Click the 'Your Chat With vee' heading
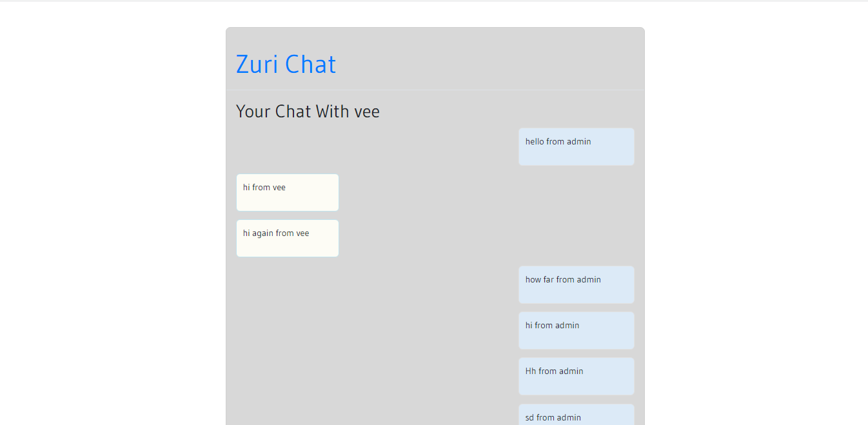The image size is (868, 425). coord(308,112)
